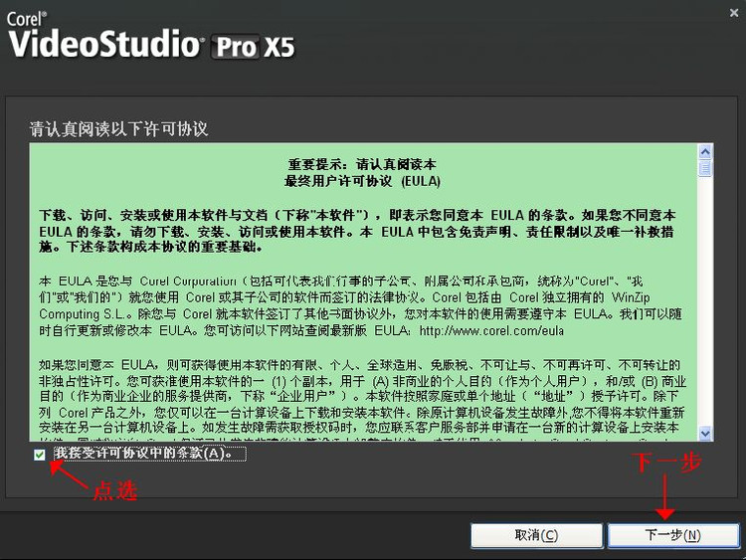This screenshot has height=560, width=746.
Task: Click the 取消(C) cancel button
Action: 537,535
